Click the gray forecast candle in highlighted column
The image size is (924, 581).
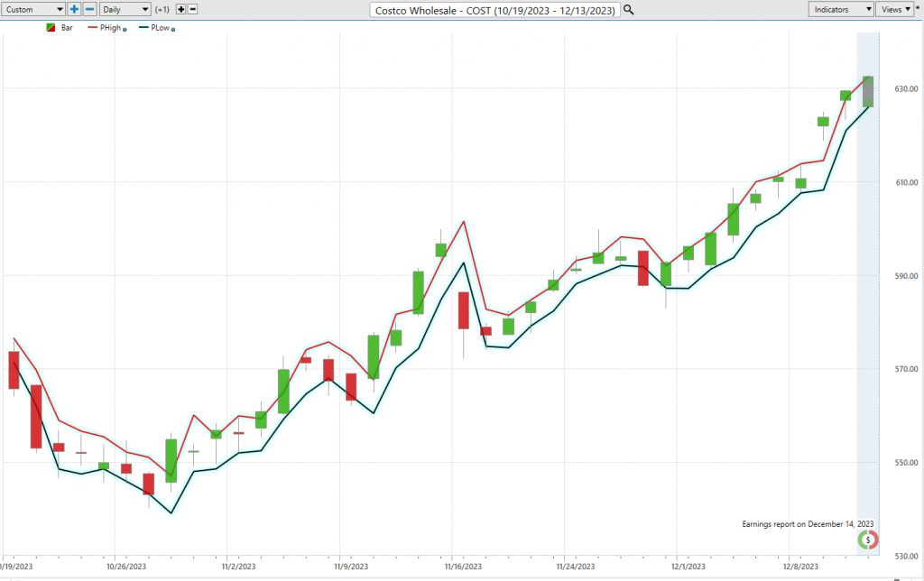tap(868, 91)
